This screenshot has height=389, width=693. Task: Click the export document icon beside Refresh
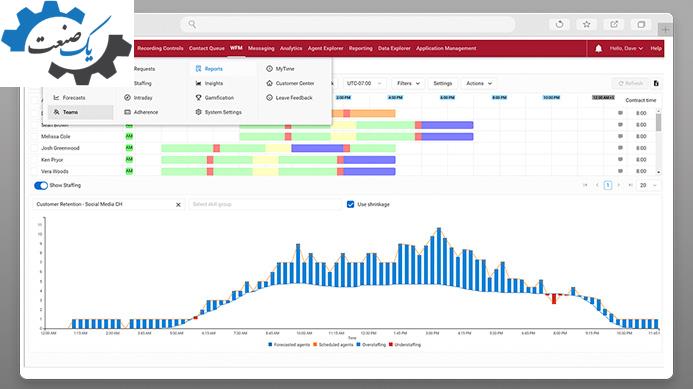(x=656, y=83)
